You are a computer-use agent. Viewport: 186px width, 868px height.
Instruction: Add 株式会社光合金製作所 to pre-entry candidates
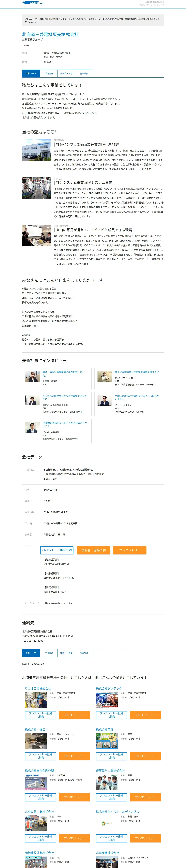(x=41, y=797)
